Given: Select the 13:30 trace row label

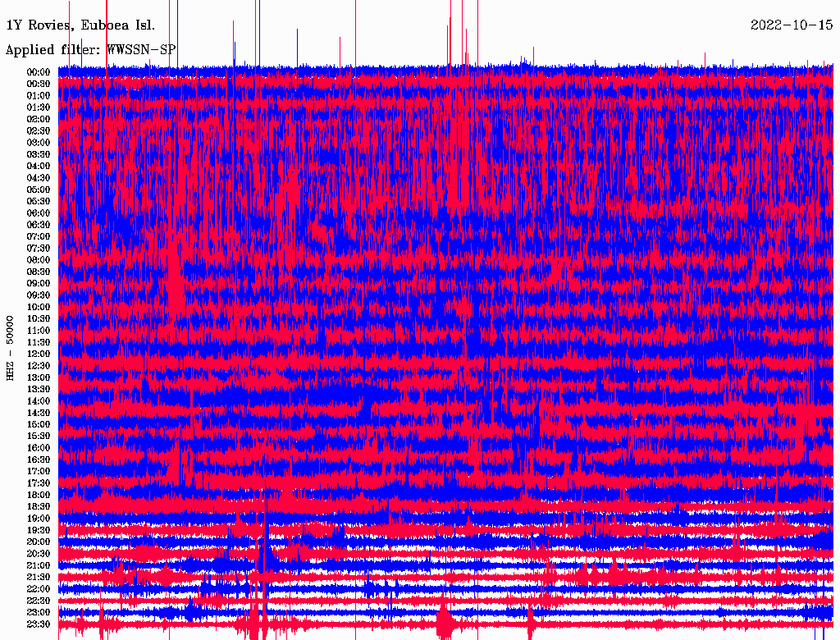Looking at the screenshot, I should point(39,389).
